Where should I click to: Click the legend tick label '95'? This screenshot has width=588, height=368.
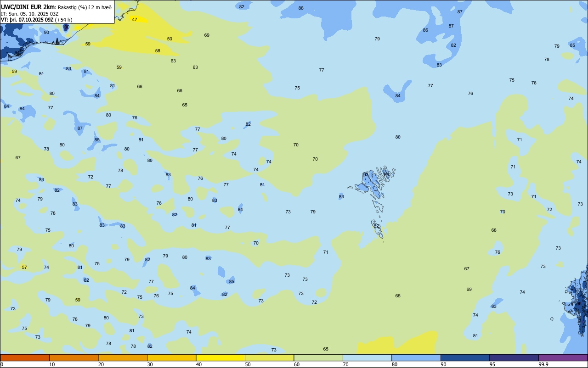tap(492, 364)
